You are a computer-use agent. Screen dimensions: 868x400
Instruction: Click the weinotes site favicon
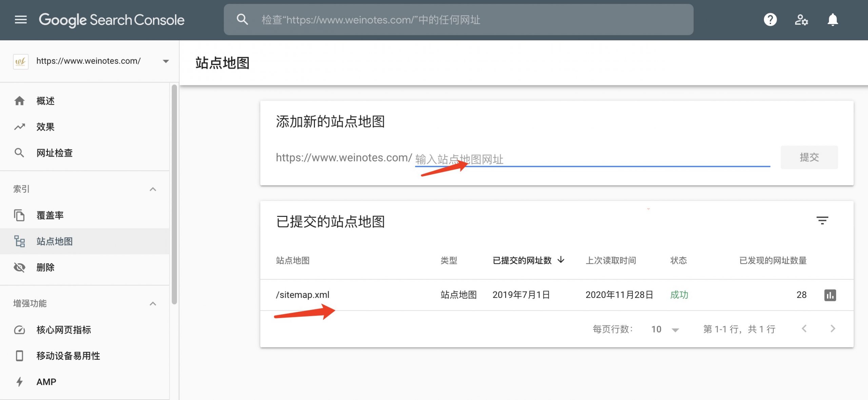(21, 61)
